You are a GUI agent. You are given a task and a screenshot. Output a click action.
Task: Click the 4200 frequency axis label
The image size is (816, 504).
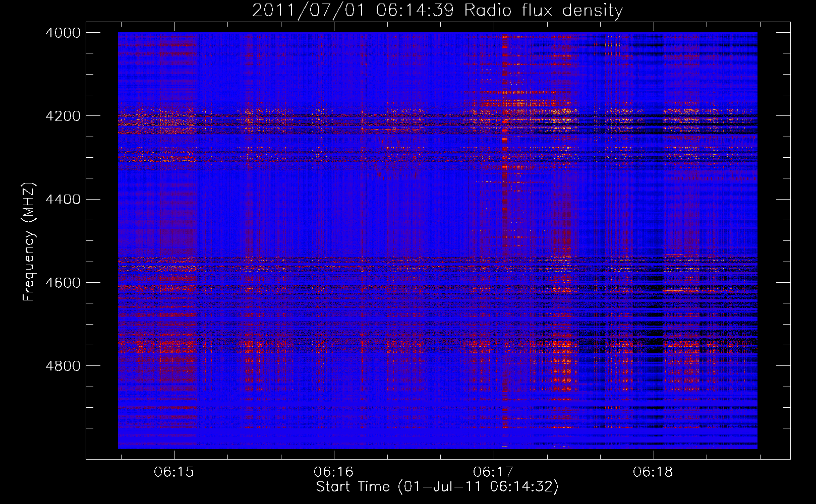63,116
